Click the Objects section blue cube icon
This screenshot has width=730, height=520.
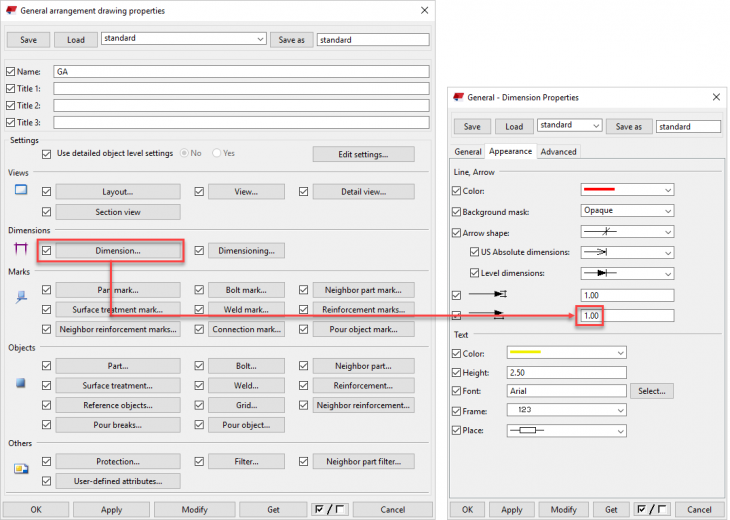20,383
